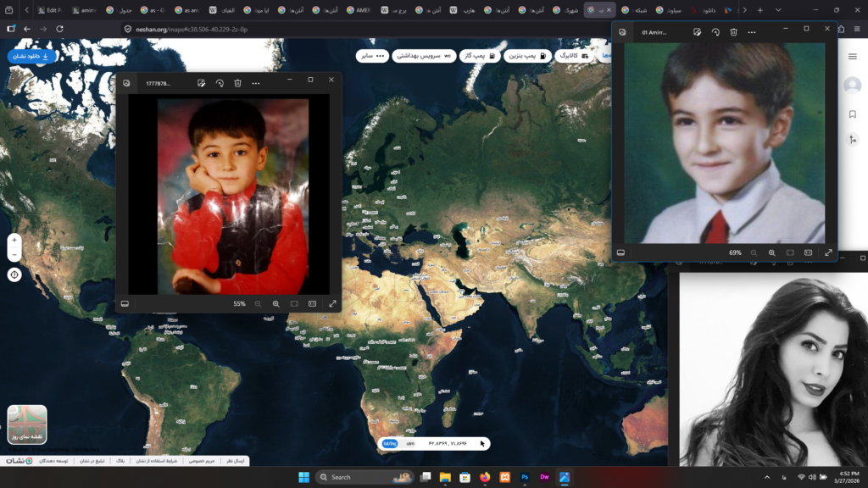The image size is (868, 488).
Task: Zoom in the map with plus control
Action: (x=14, y=240)
